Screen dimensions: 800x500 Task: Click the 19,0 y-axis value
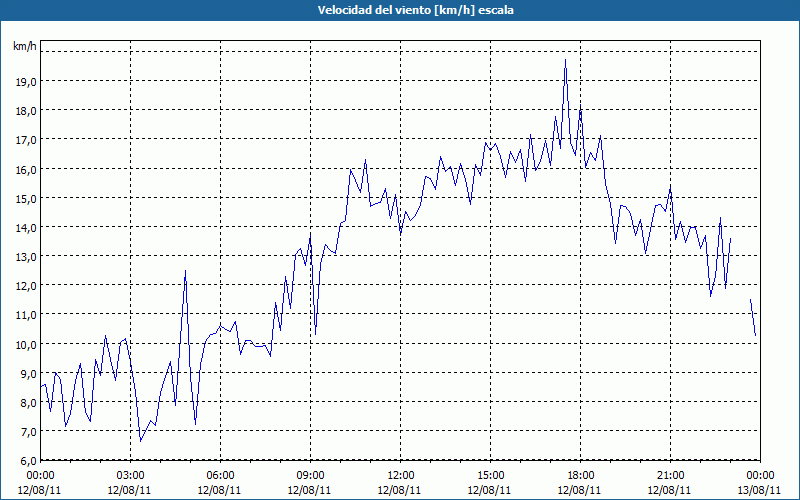[x=25, y=81]
